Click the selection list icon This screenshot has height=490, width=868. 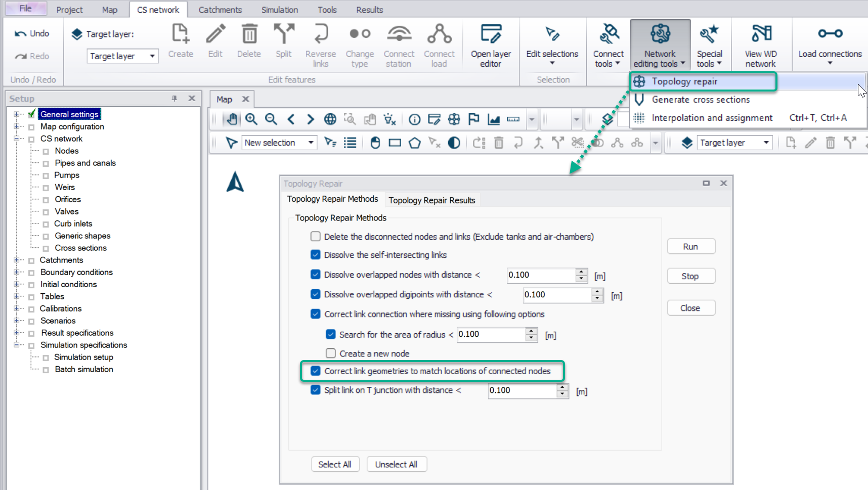pos(350,143)
